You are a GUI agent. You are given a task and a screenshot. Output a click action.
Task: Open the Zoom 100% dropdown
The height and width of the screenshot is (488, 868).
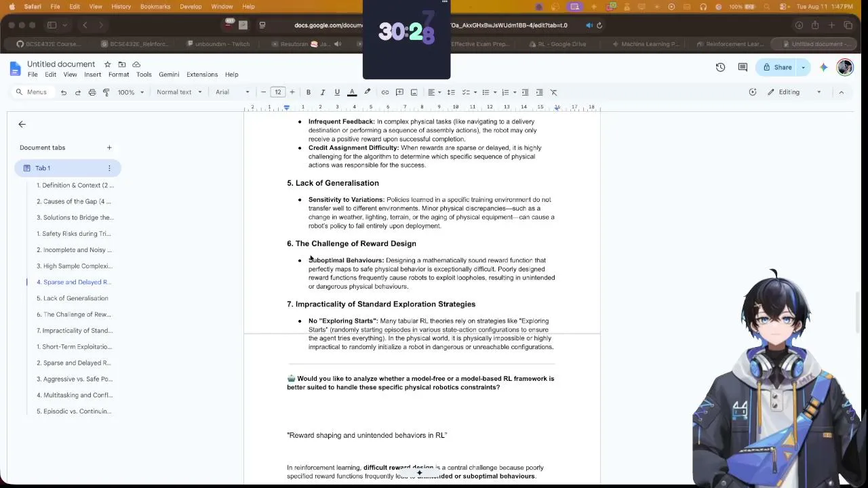click(x=131, y=92)
